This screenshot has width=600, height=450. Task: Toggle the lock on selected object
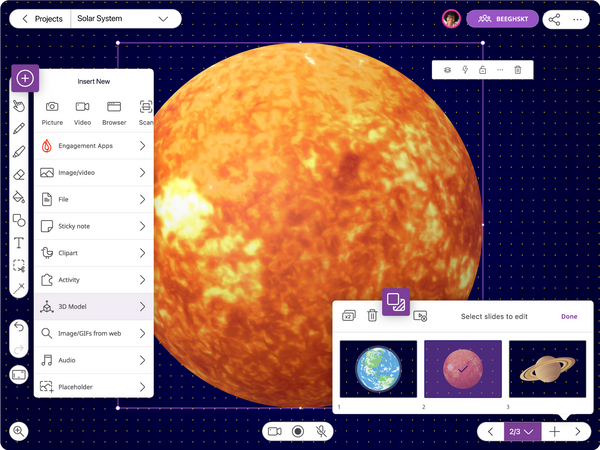pyautogui.click(x=482, y=70)
